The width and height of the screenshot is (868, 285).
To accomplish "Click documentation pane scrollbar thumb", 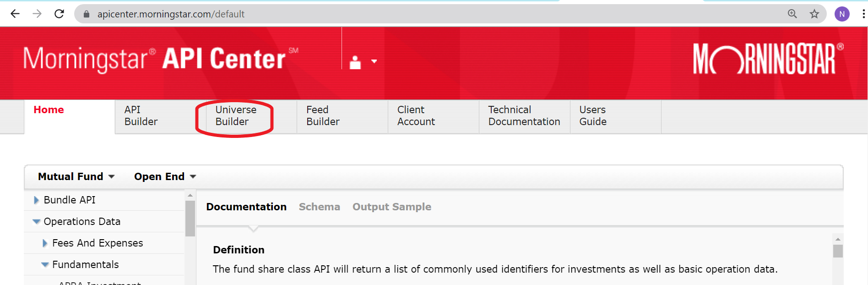I will (x=838, y=251).
